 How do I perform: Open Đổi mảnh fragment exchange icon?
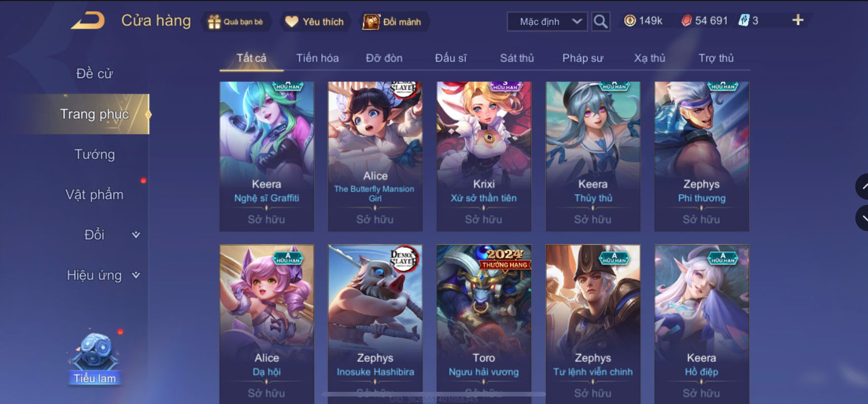(x=371, y=22)
